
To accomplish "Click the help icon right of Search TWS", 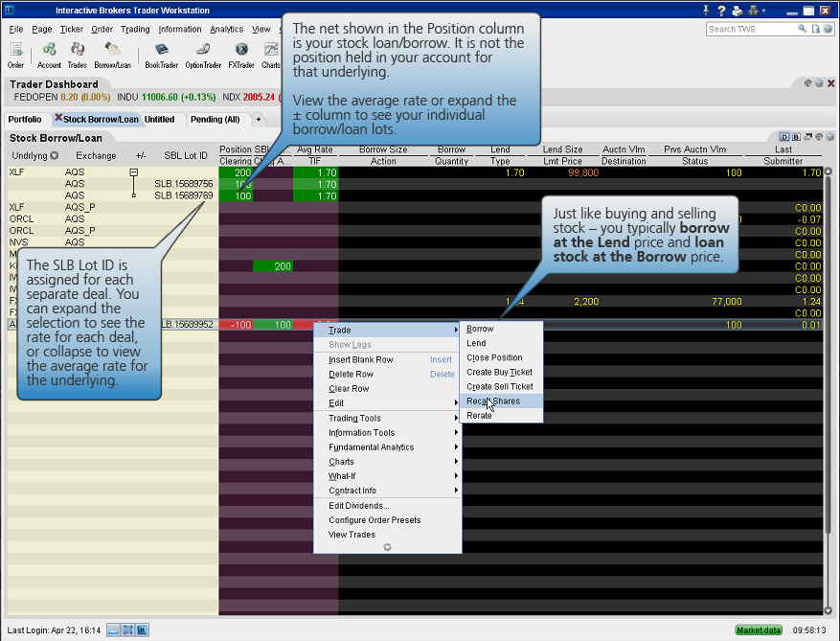I will [829, 29].
